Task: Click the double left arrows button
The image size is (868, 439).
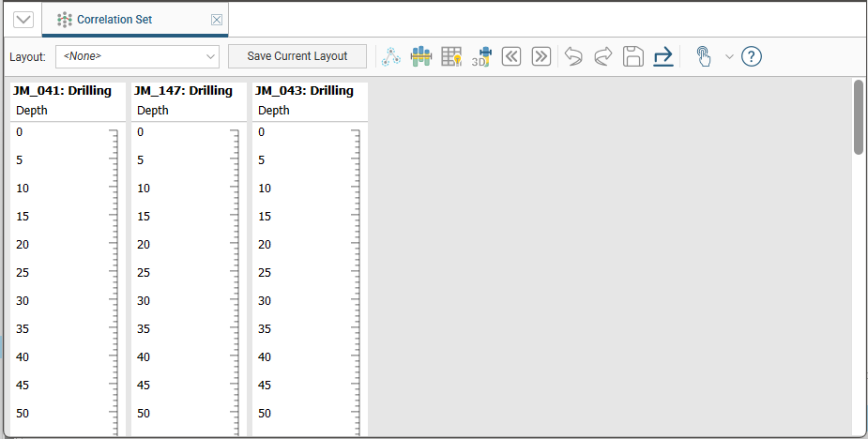Action: point(511,56)
